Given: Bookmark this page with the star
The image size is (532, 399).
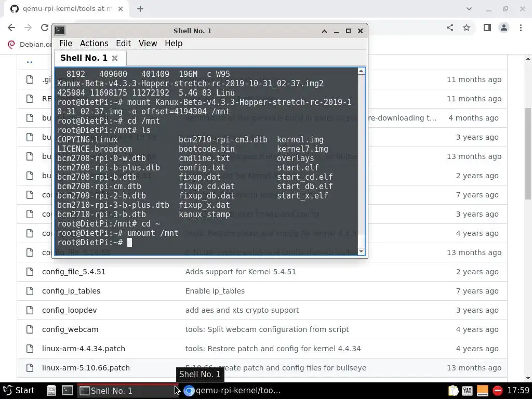Looking at the screenshot, I should 467,28.
